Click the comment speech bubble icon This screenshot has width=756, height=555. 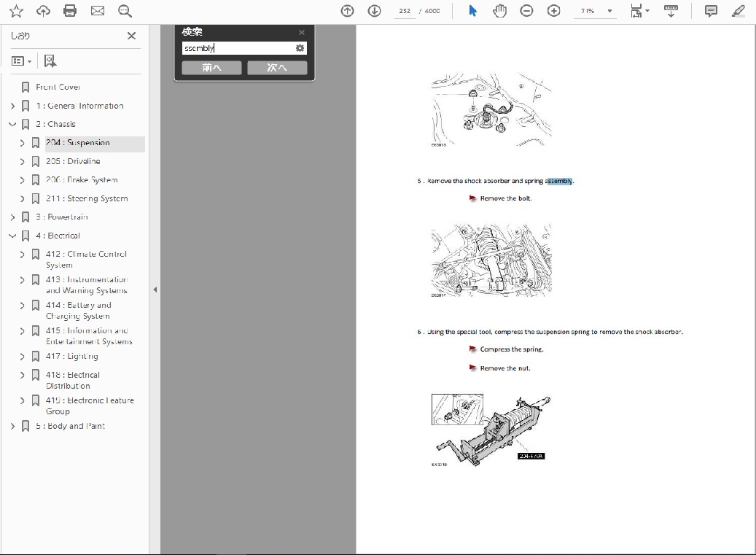coord(711,11)
